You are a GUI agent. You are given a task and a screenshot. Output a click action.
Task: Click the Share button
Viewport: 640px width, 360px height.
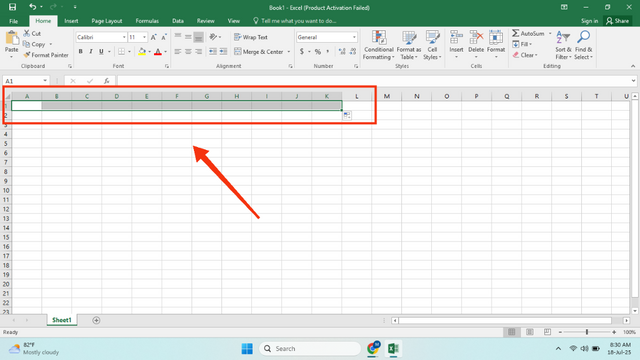(x=618, y=21)
